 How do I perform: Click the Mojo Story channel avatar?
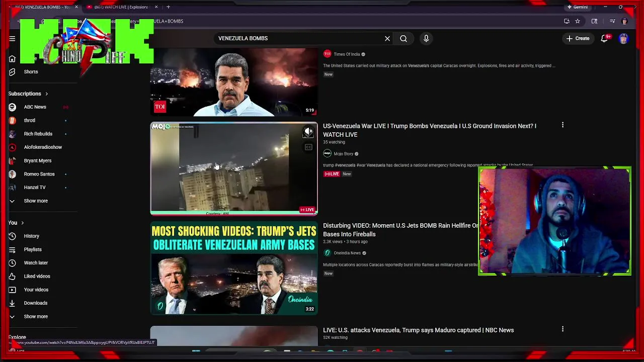point(327,153)
